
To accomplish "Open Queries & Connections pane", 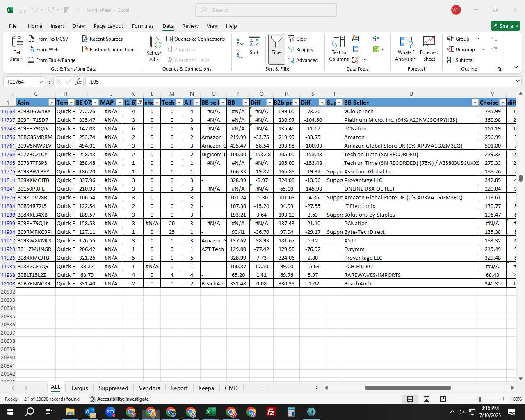I will point(195,39).
